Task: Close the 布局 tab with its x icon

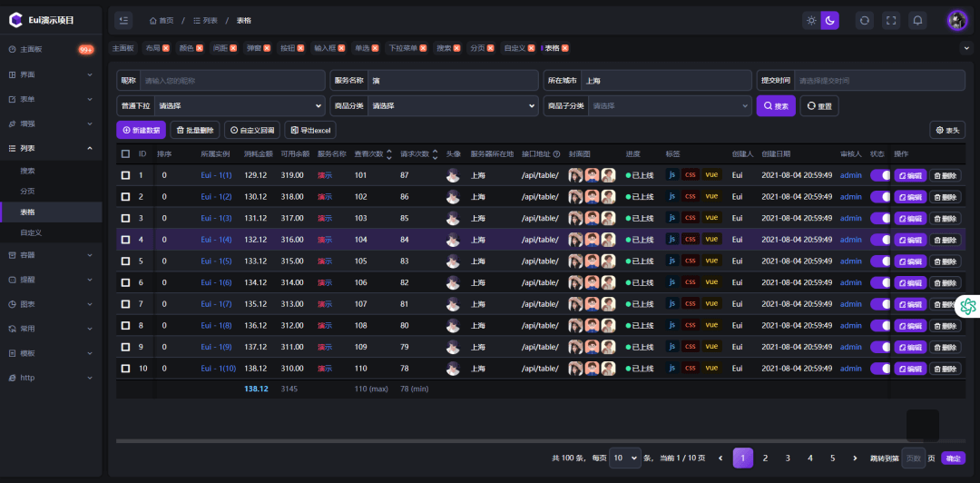Action: click(x=166, y=48)
